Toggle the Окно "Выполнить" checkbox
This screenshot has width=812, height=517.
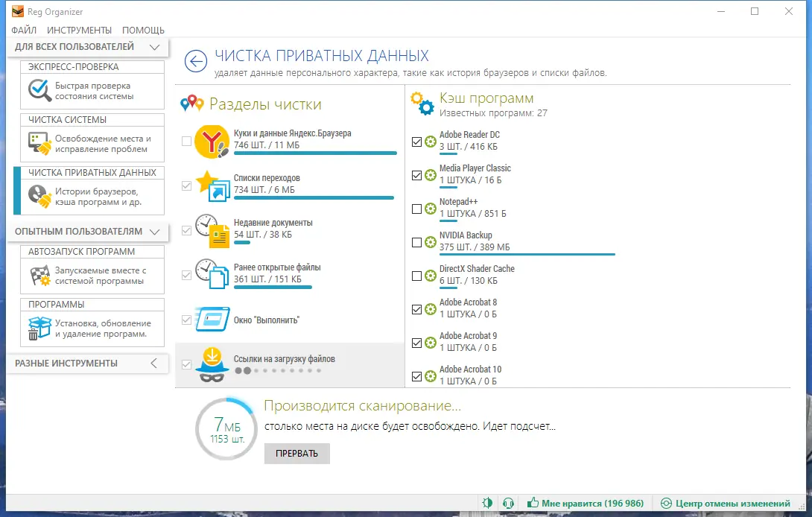187,320
